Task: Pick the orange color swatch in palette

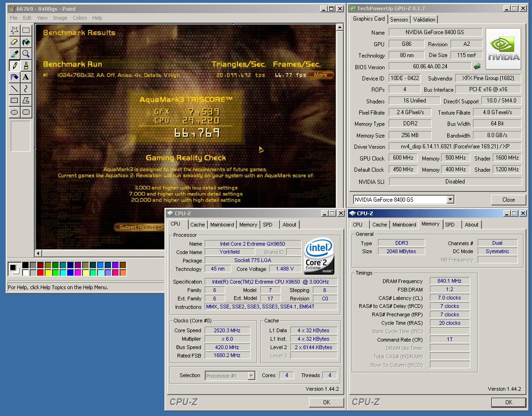Action: 123,272
